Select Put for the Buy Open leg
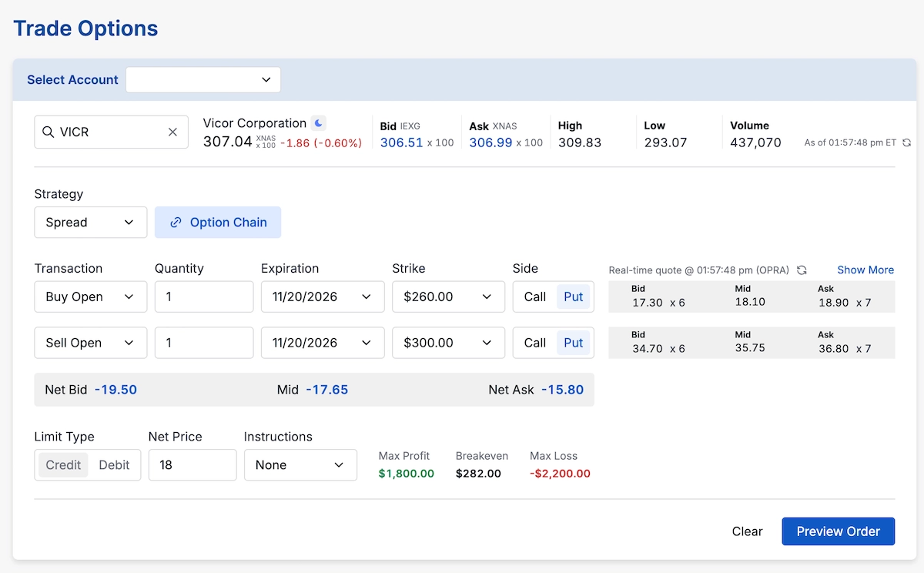Screen dimensions: 924x573 (x=574, y=297)
